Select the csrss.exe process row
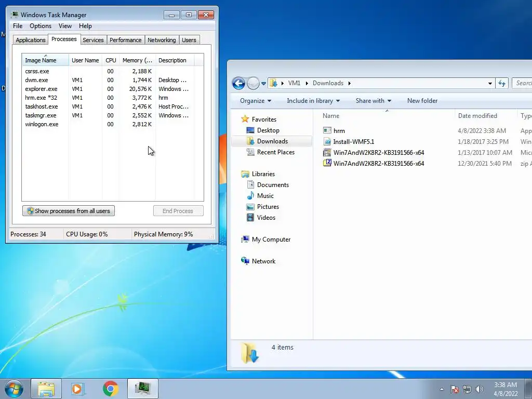 point(108,71)
